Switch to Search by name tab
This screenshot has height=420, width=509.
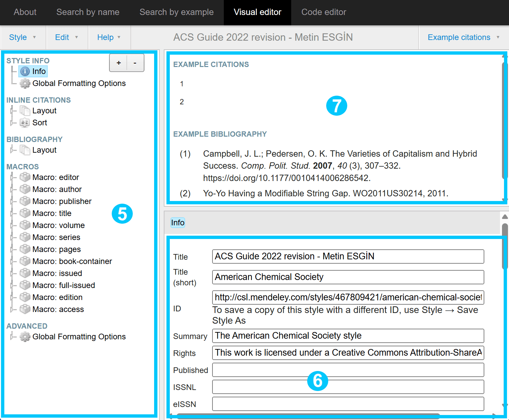coord(88,12)
